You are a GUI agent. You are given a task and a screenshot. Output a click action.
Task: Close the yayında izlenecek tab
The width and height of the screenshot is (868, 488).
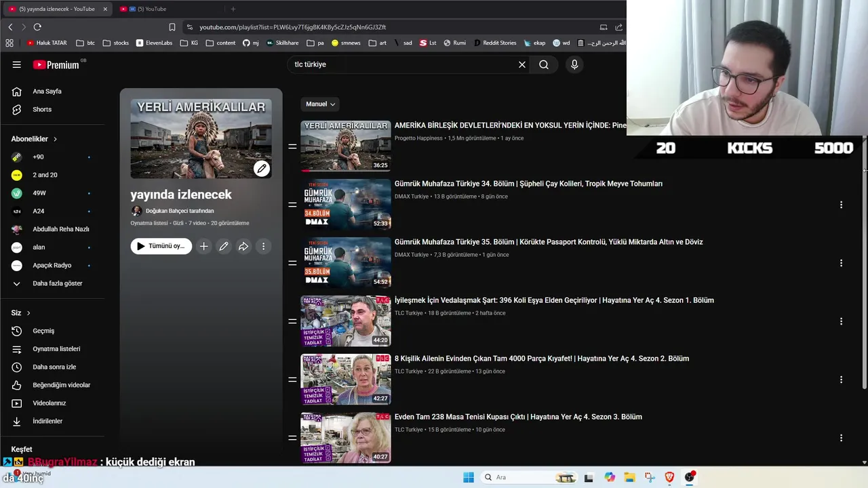pos(105,9)
